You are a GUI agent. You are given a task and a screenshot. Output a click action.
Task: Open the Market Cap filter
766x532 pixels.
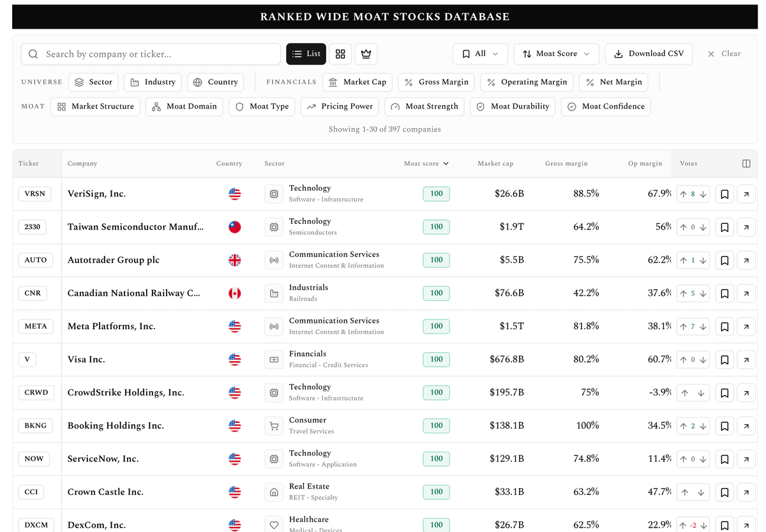pyautogui.click(x=357, y=82)
